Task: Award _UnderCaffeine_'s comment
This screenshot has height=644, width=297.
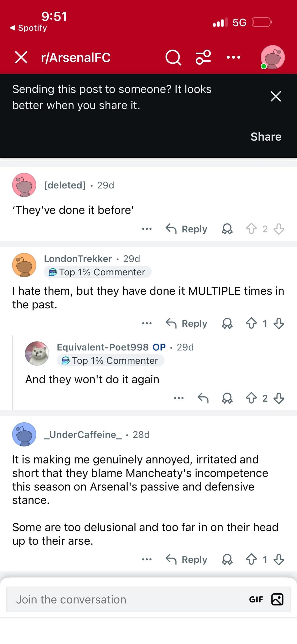Action: pos(227,560)
